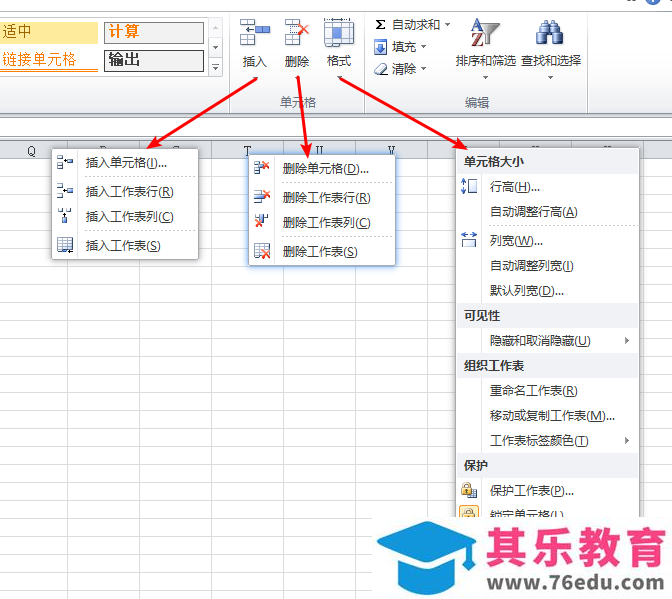Click the 自动求和 label button
This screenshot has width=672, height=599.
416,24
